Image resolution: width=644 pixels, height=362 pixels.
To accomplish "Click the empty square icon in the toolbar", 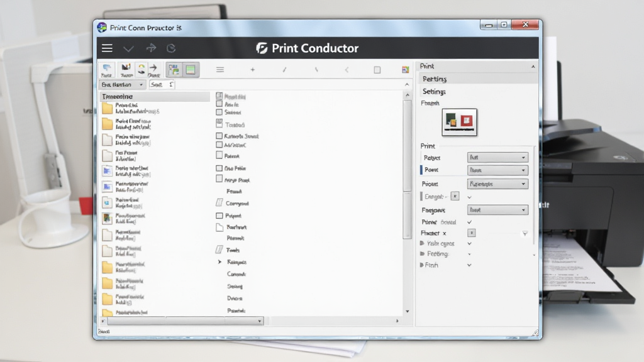I will click(x=377, y=70).
